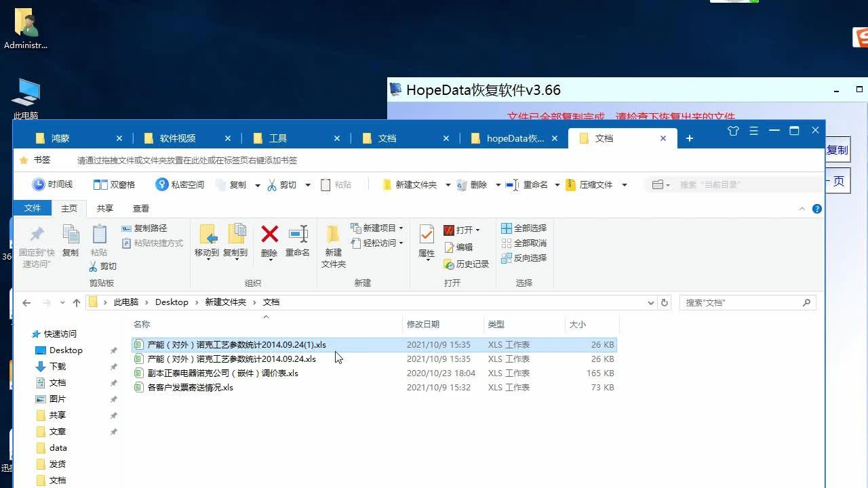Viewport: 868px width, 488px height.
Task: Navigate back with the back arrow
Action: coord(26,302)
